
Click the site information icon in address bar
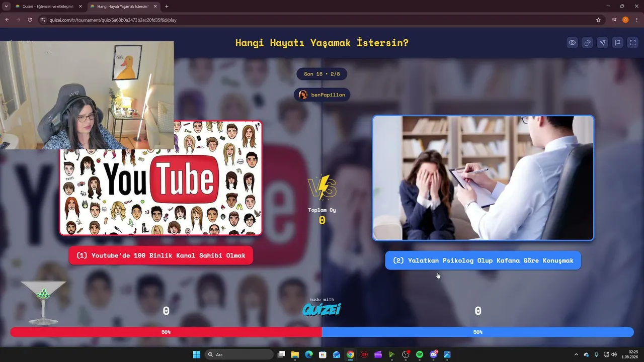(43, 20)
